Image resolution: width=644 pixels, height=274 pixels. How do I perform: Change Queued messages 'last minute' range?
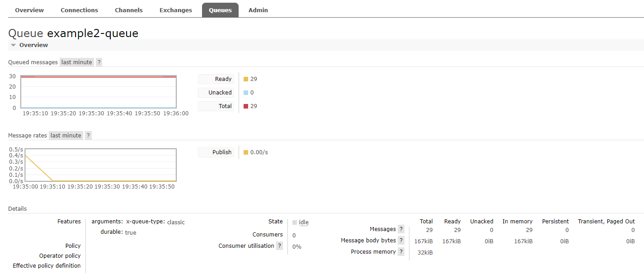click(77, 62)
